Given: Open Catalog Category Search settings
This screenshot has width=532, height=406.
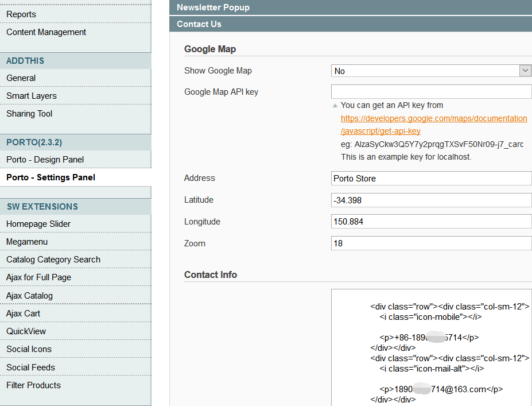Looking at the screenshot, I should [53, 260].
